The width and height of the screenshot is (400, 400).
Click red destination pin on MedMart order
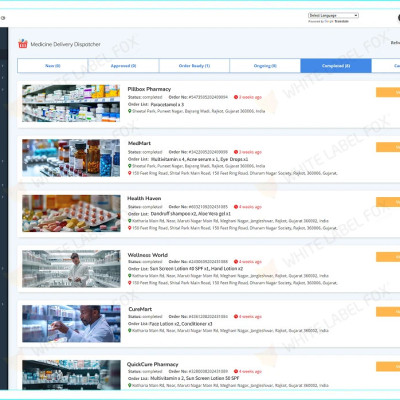coord(130,173)
